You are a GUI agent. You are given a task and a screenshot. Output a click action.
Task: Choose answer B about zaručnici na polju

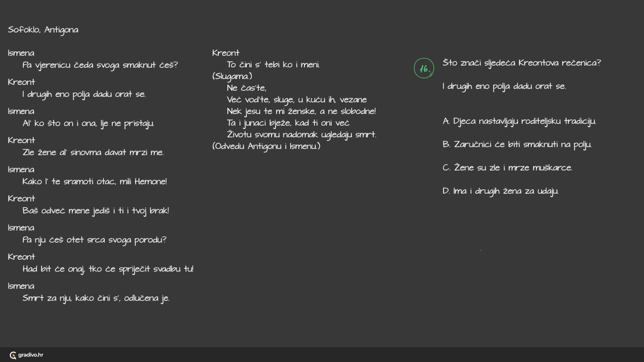click(x=517, y=144)
